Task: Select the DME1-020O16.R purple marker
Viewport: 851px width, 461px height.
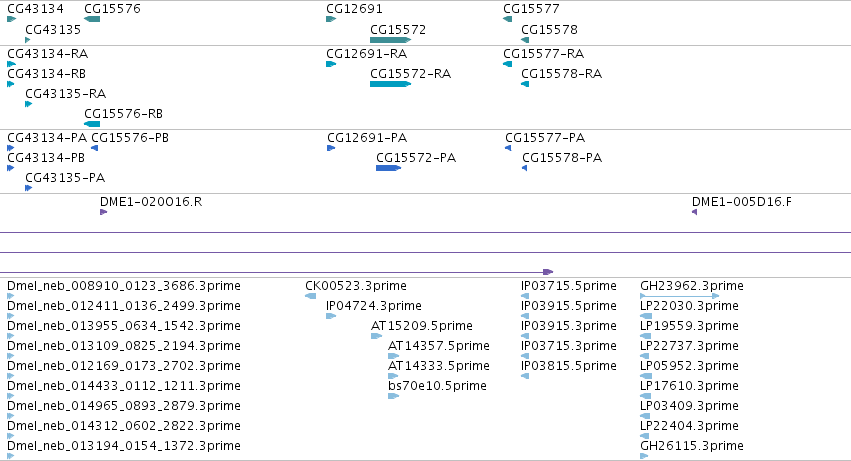Action: pyautogui.click(x=104, y=212)
